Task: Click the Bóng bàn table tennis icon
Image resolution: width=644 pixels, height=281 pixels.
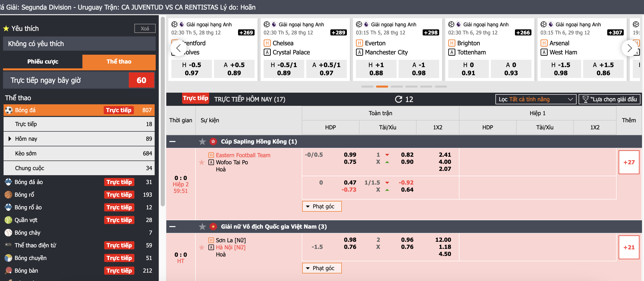Action: 8,271
